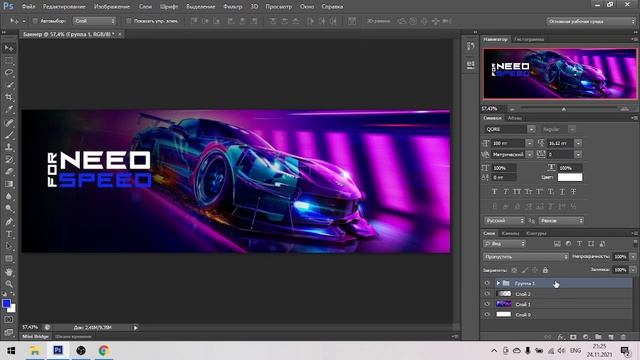This screenshot has width=640, height=360.
Task: Open the Фильтр menu
Action: [233, 7]
